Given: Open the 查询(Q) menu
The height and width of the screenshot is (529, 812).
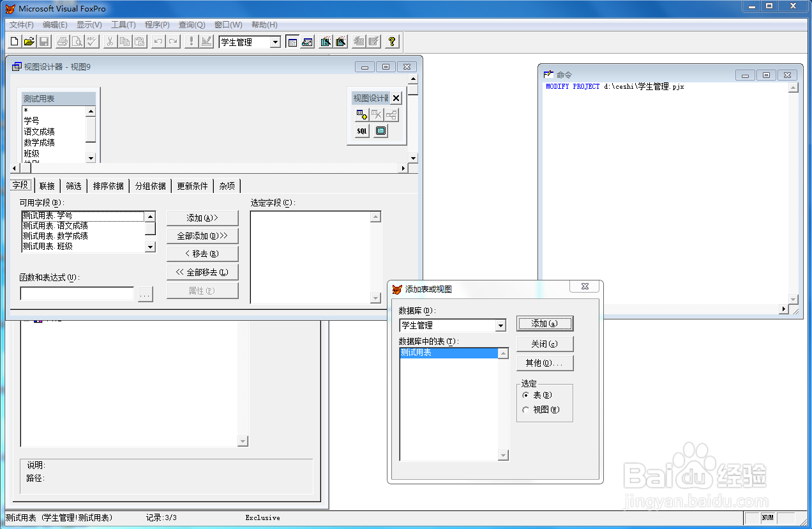Looking at the screenshot, I should tap(192, 25).
